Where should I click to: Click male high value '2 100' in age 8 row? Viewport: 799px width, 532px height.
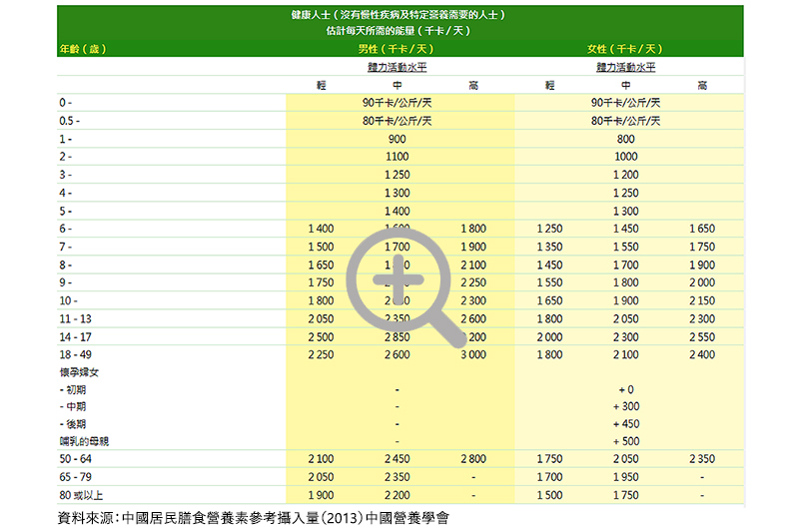click(473, 266)
